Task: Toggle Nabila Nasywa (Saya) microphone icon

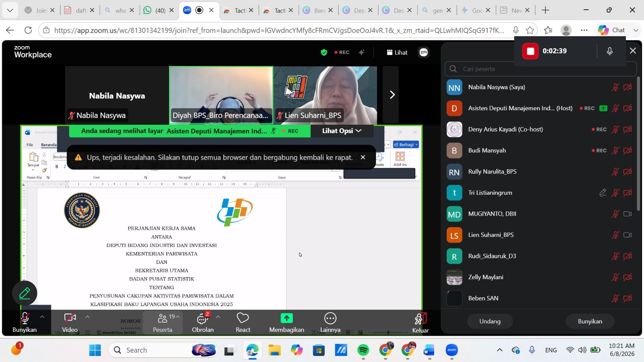Action: [x=615, y=87]
